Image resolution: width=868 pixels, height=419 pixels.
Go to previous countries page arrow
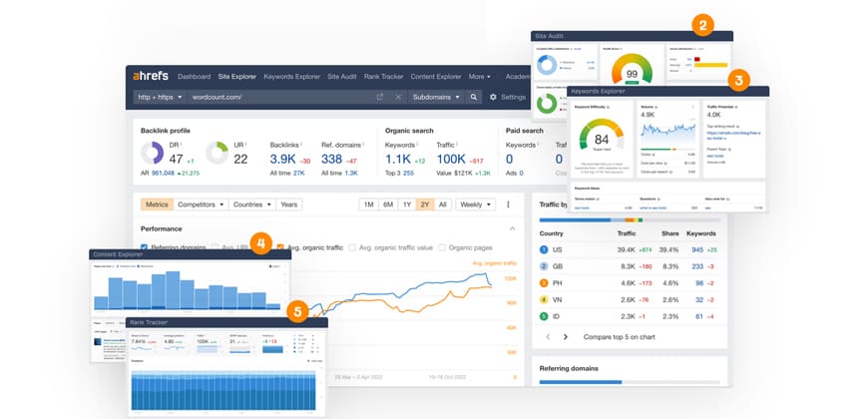coord(548,336)
